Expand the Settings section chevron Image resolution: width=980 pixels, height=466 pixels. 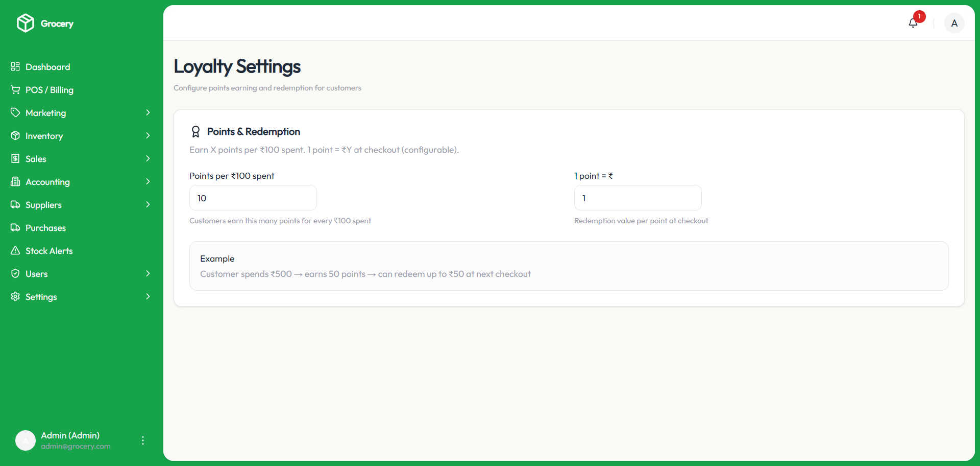tap(148, 296)
